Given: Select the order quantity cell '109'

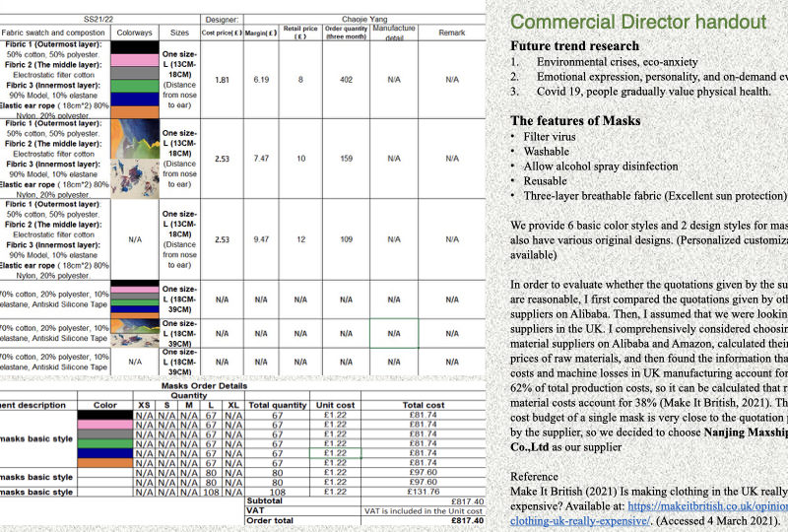Looking at the screenshot, I should click(x=346, y=239).
